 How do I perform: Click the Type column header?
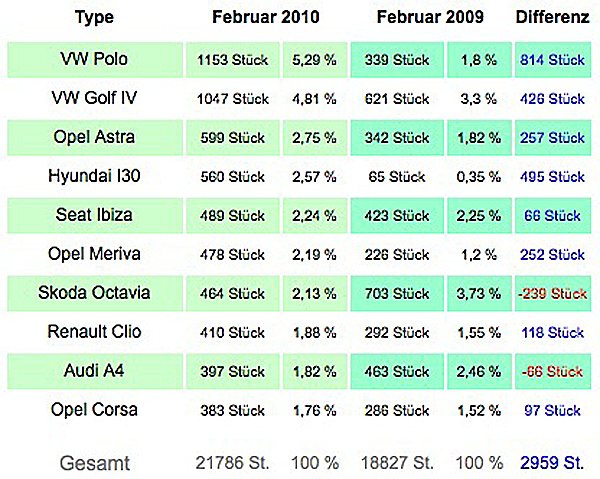(x=94, y=18)
